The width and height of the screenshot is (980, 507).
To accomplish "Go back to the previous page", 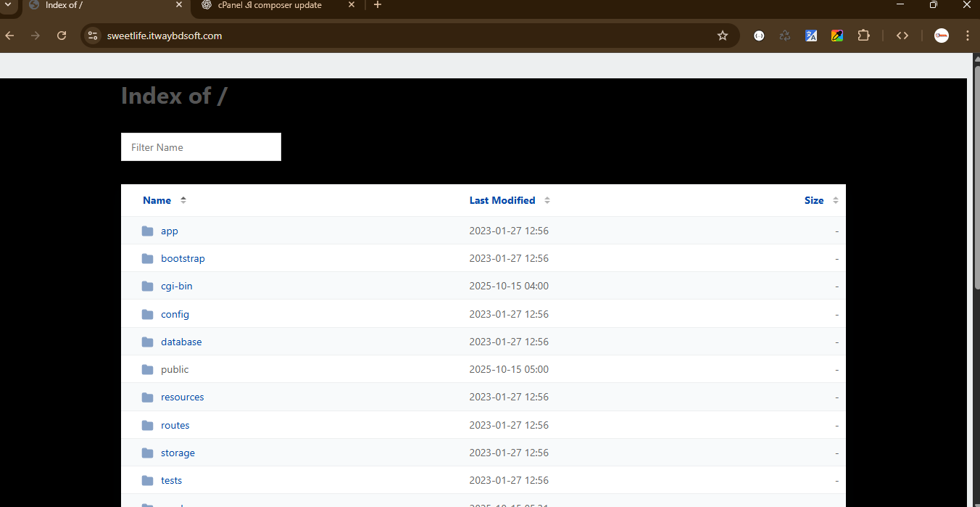I will [x=10, y=36].
